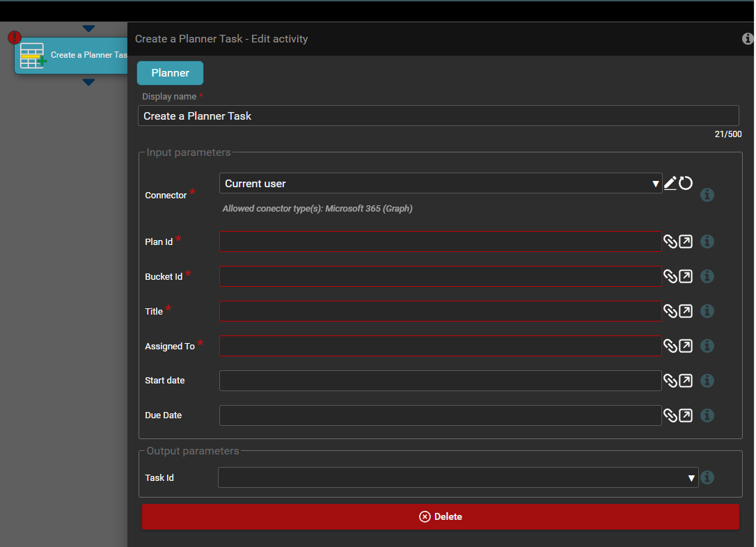The width and height of the screenshot is (756, 547).
Task: Focus the Display name text field
Action: [x=438, y=116]
